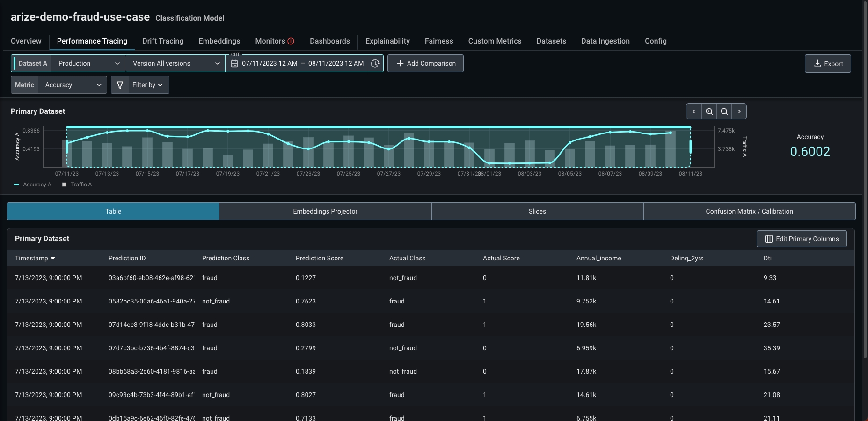Click the Annual_income column header
This screenshot has height=421, width=868.
599,258
